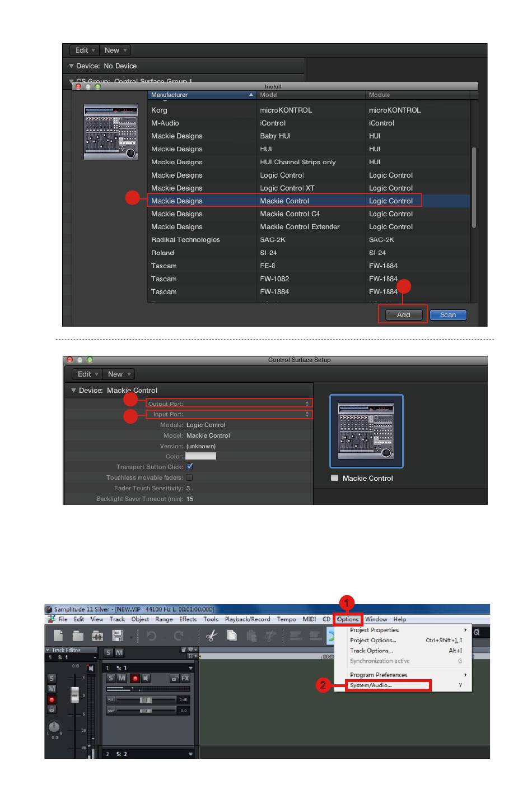Arm record in Track Editor channel strip
Screen dimensions: 532x807
(52, 699)
